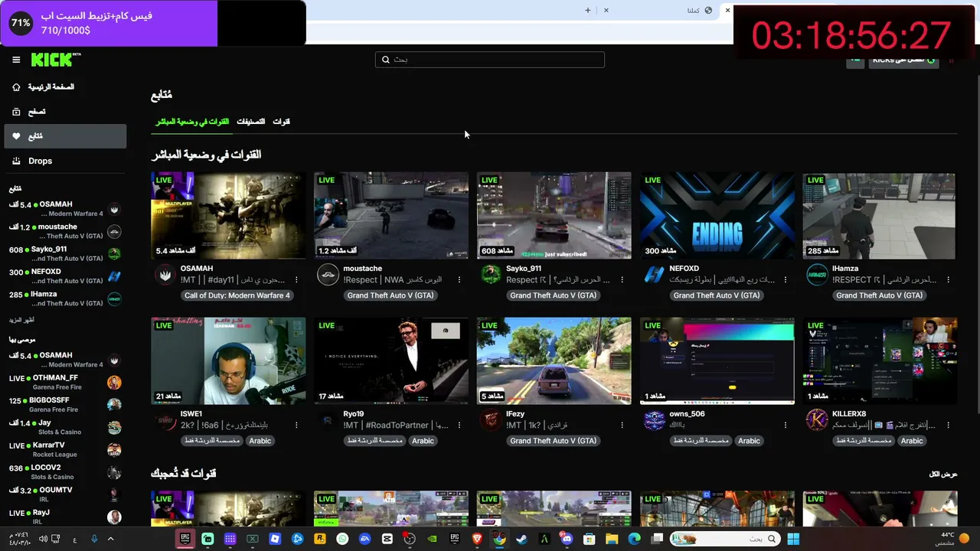Open the NEFOXD avatar in the sidebar list
The width and height of the screenshot is (980, 551).
(x=114, y=276)
